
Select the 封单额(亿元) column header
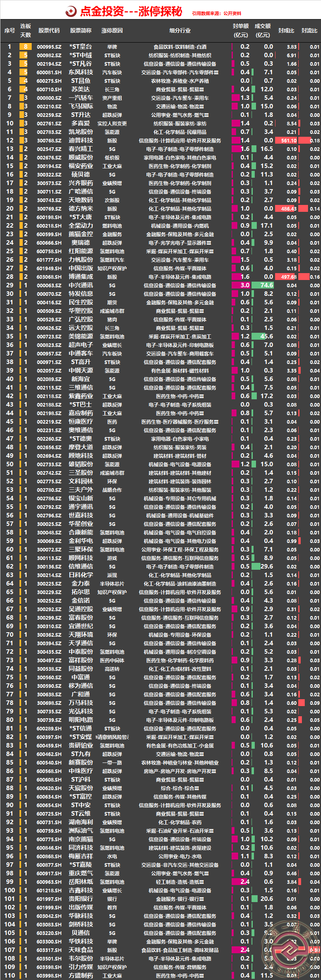tap(241, 30)
